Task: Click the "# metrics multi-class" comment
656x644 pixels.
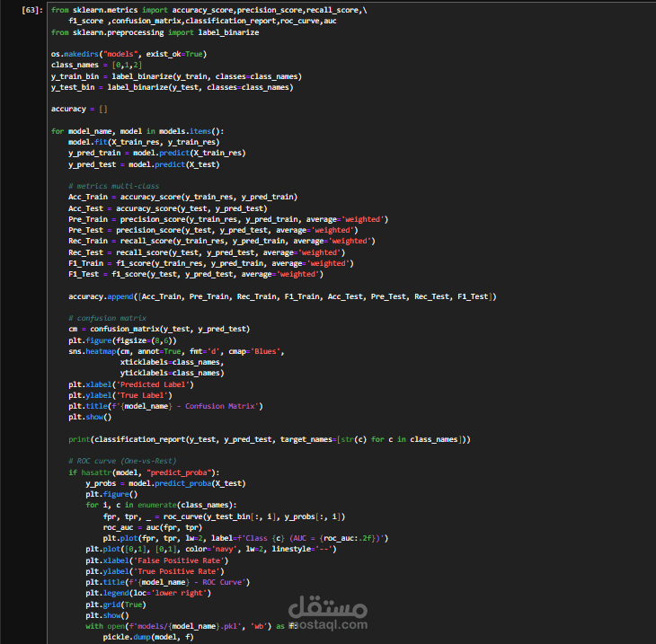Action: (x=113, y=186)
